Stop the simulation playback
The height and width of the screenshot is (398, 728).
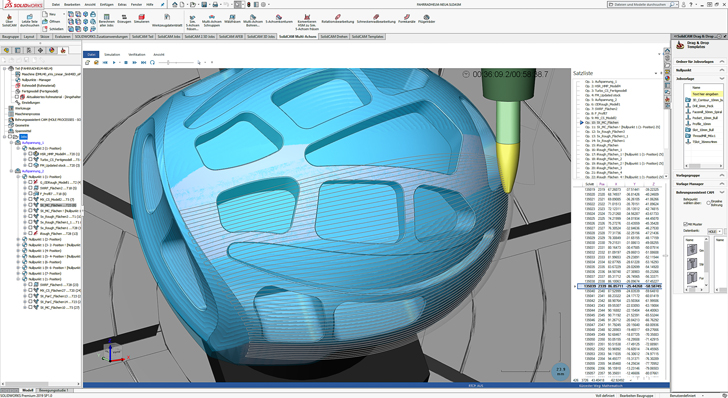click(x=126, y=62)
